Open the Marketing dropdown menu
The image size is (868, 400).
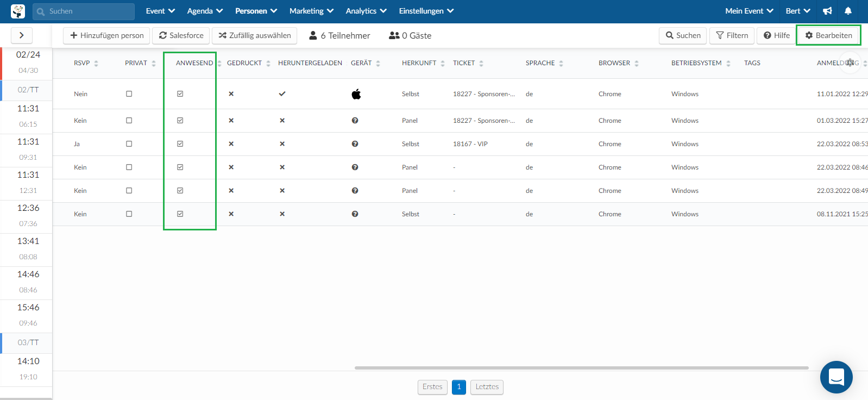pyautogui.click(x=311, y=11)
